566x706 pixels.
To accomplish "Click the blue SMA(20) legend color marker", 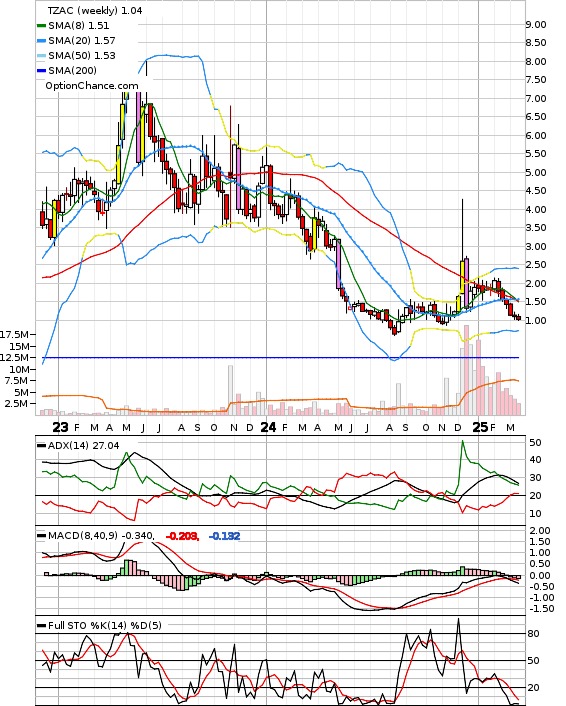I will (41, 41).
